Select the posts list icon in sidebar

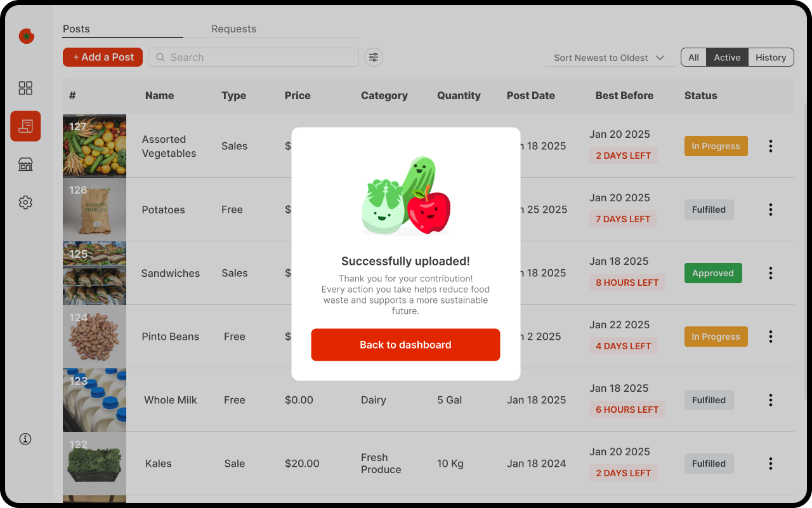25,126
